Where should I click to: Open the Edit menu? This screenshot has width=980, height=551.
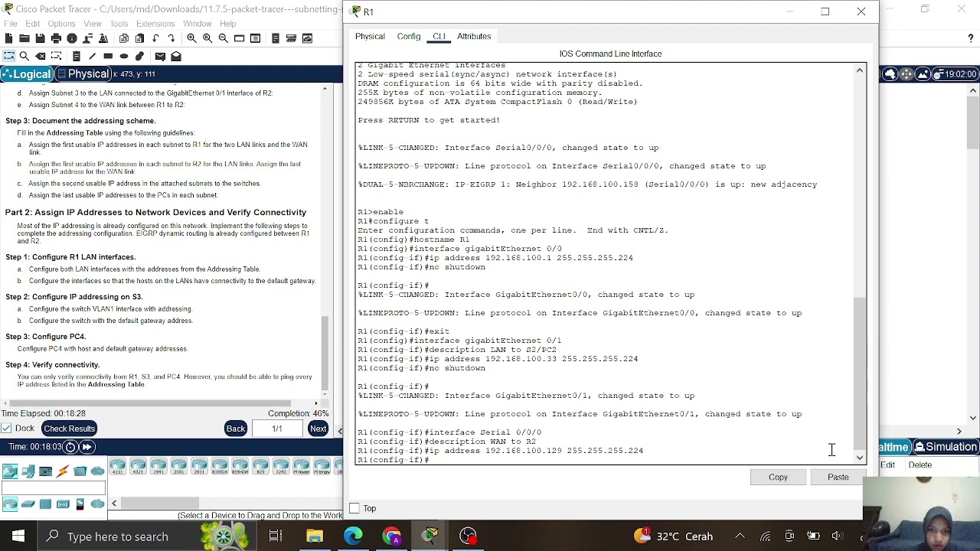(x=32, y=24)
